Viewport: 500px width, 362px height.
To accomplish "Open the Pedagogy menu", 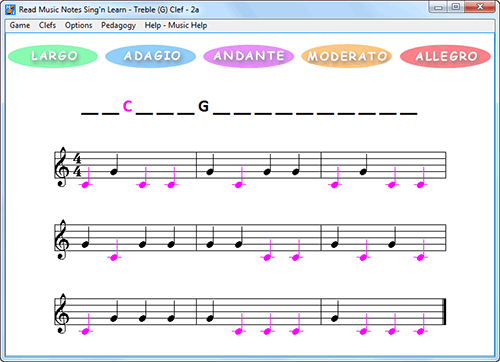I will pos(118,26).
